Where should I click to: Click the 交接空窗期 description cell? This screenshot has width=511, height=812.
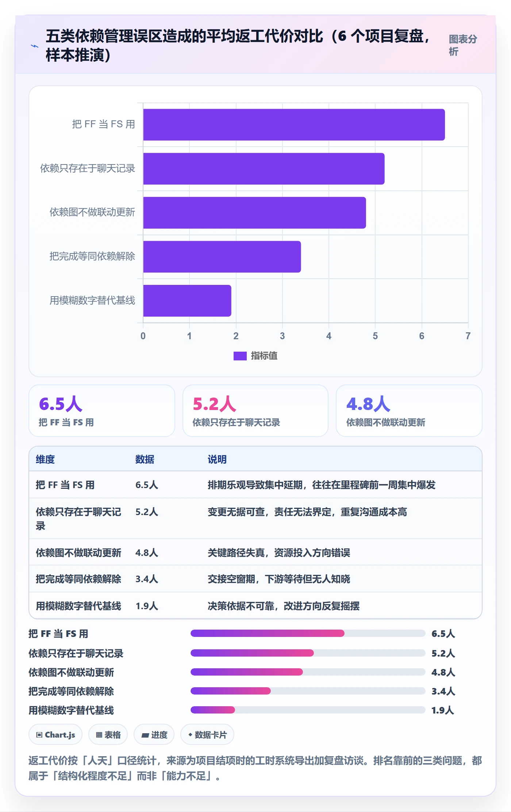279,579
